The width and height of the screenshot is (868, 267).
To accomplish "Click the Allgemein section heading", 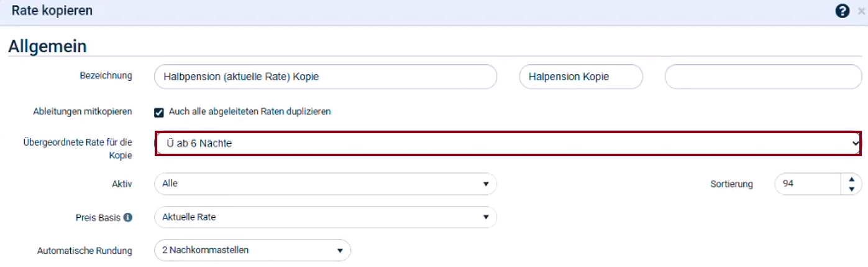I will pyautogui.click(x=47, y=46).
